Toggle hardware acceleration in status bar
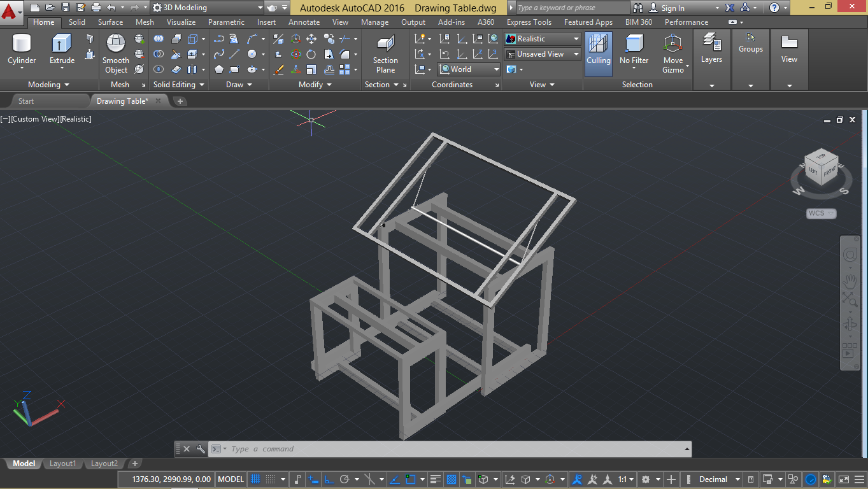This screenshot has height=489, width=868. click(x=811, y=479)
